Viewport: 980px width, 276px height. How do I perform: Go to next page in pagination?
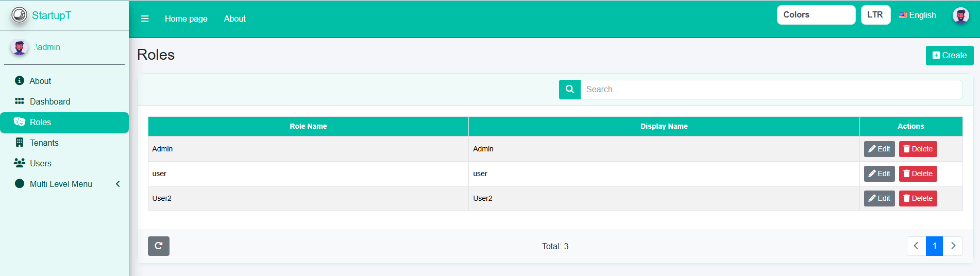pos(953,246)
